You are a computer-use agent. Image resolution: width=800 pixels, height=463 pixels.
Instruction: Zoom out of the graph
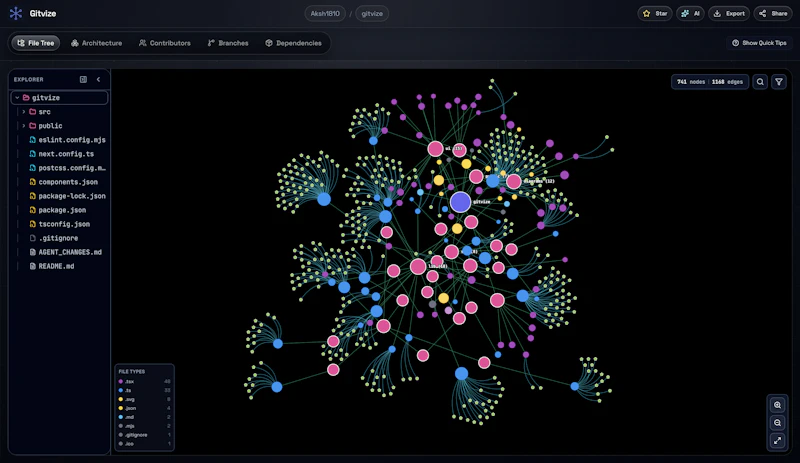click(777, 423)
